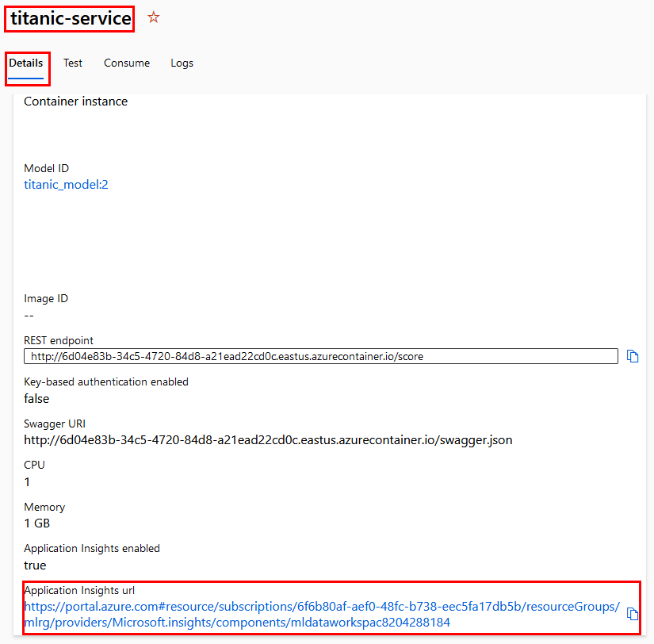
Task: Click the Image ID value dashes
Action: point(29,315)
